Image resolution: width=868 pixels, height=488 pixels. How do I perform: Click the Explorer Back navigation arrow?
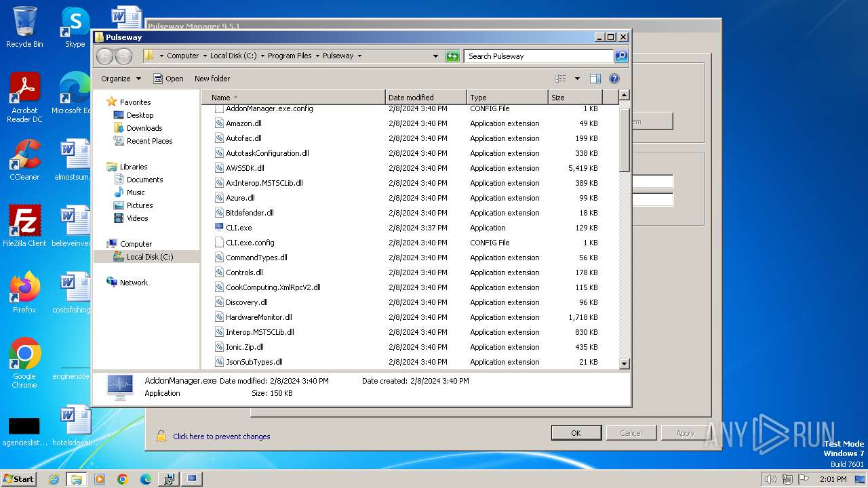pyautogui.click(x=104, y=56)
